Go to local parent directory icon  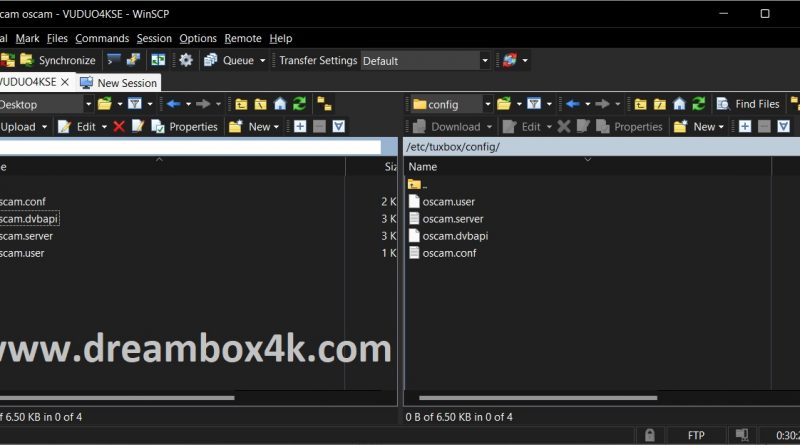pos(241,104)
